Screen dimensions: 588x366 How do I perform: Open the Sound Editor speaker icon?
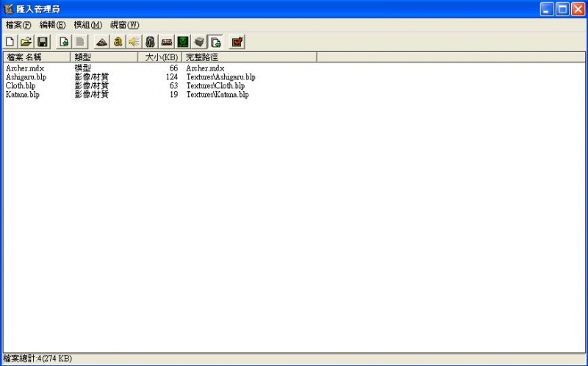click(x=135, y=42)
